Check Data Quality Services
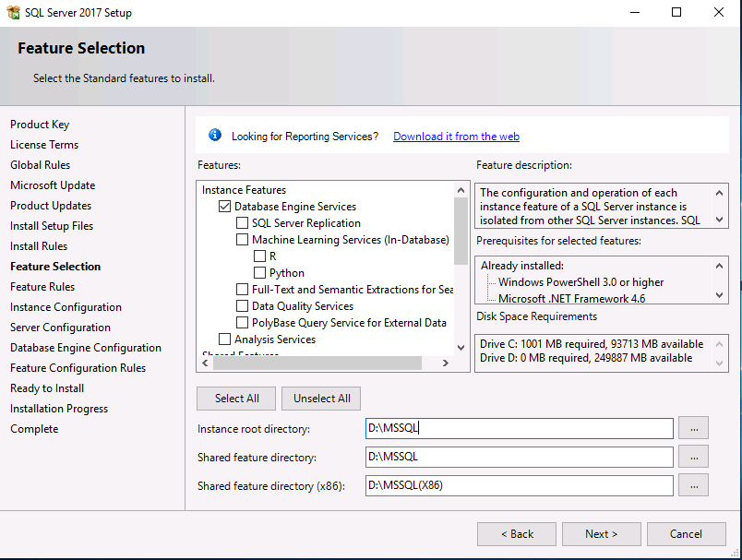The image size is (742, 560). [x=242, y=306]
